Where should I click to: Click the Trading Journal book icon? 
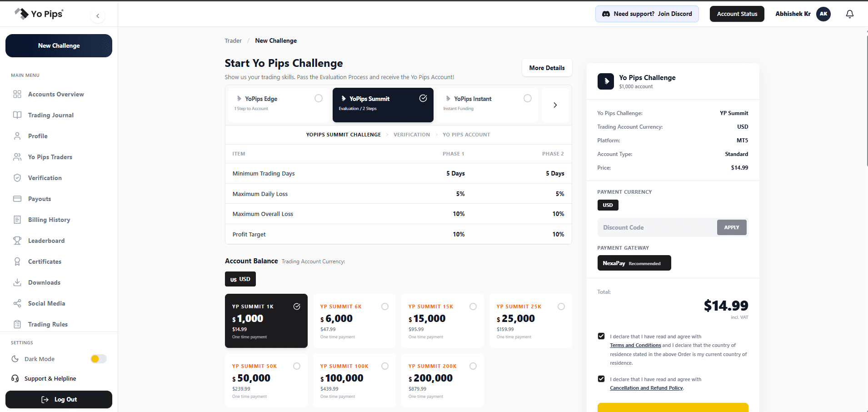17,115
